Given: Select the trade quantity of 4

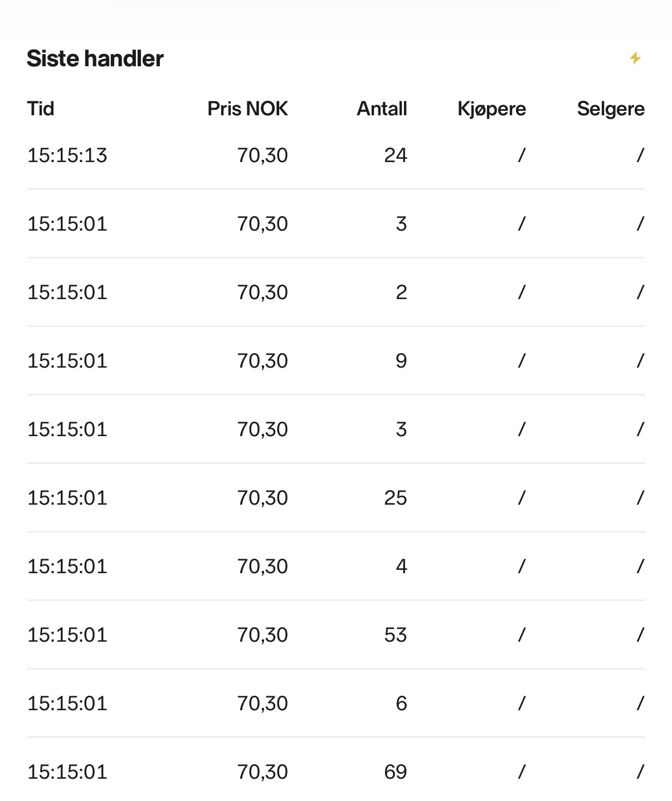Looking at the screenshot, I should (401, 566).
